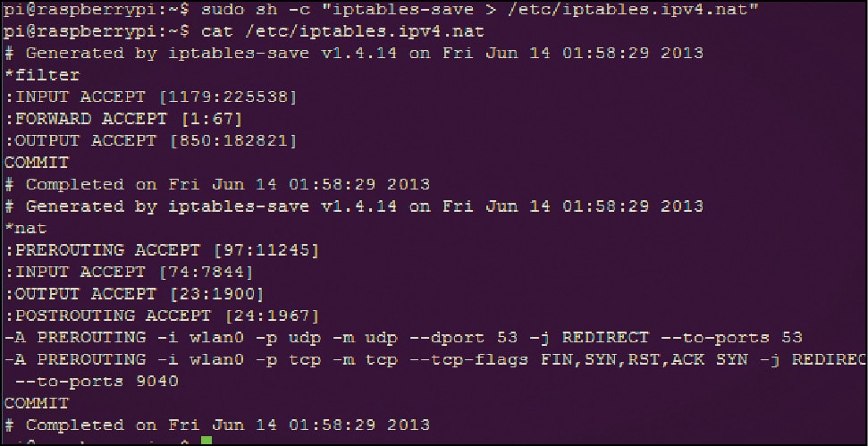Click the :INPUT ACCEPT [74:7844] line
The height and width of the screenshot is (446, 868).
(x=128, y=272)
